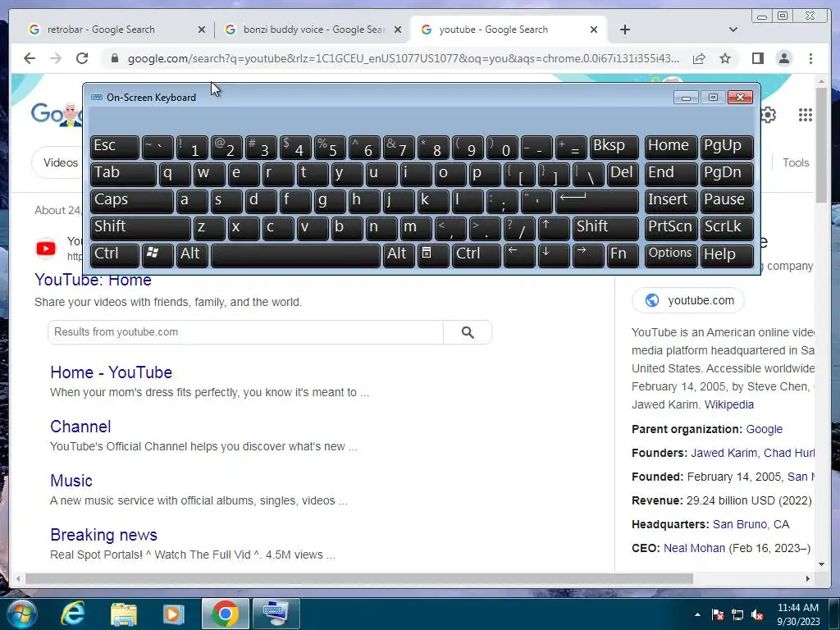Image resolution: width=840 pixels, height=630 pixels.
Task: Open the Windows Start orb
Action: pos(21,614)
